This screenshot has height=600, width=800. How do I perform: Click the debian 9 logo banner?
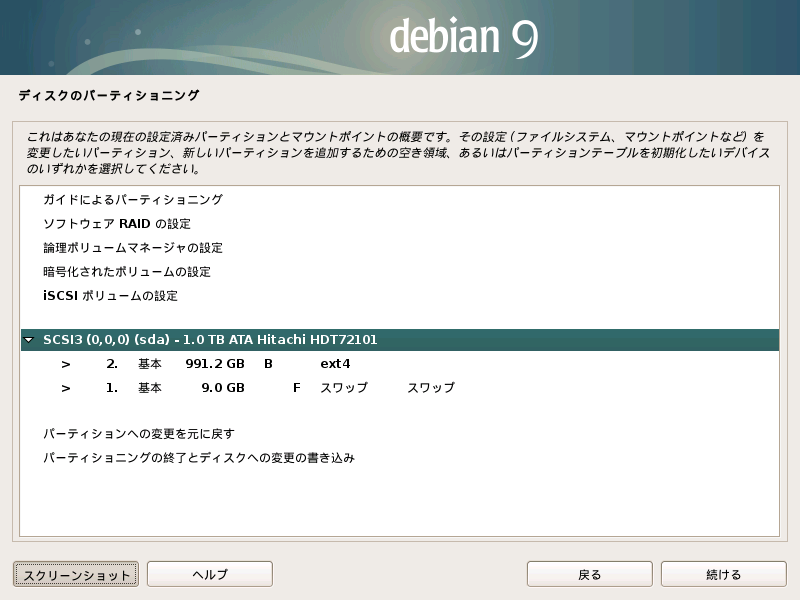(x=463, y=37)
